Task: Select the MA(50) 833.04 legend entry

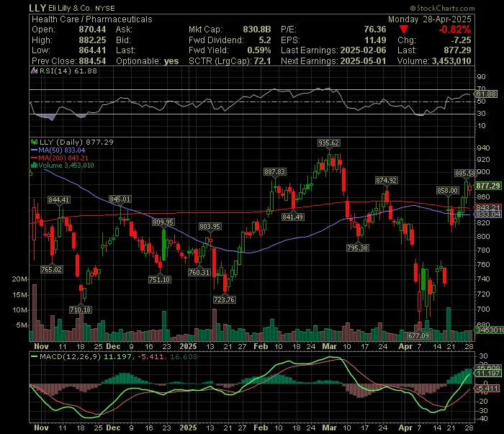Action: coord(58,150)
